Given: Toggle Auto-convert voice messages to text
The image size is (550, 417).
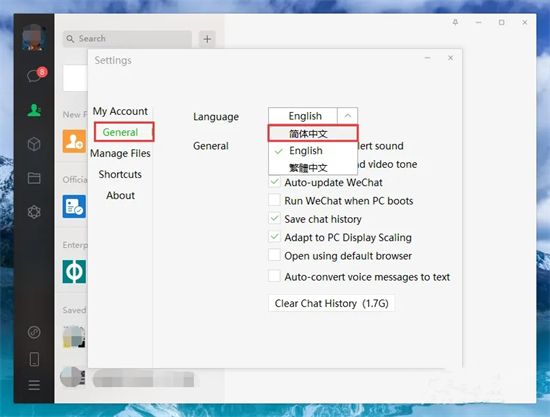Looking at the screenshot, I should tap(275, 276).
